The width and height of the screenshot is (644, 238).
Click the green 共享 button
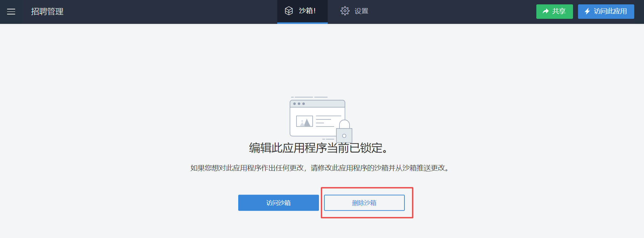pyautogui.click(x=554, y=11)
